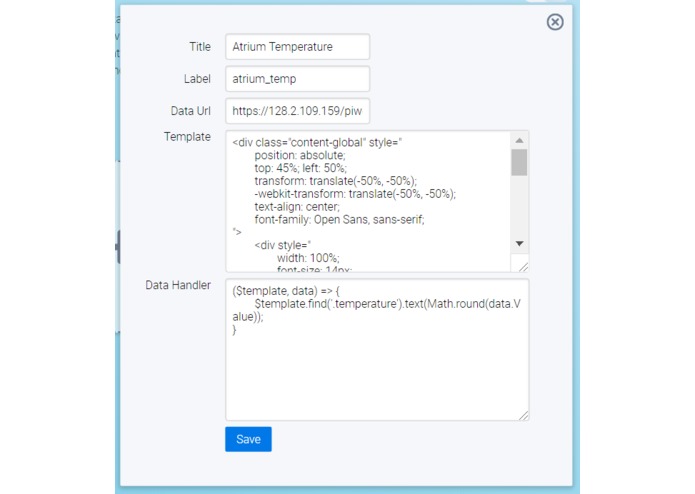Click the 'Data Handler' field label

click(178, 285)
